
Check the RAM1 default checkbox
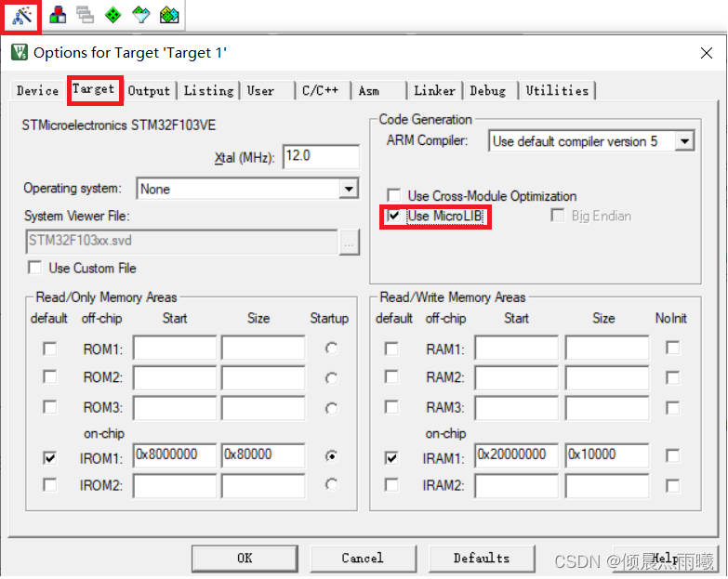(391, 349)
